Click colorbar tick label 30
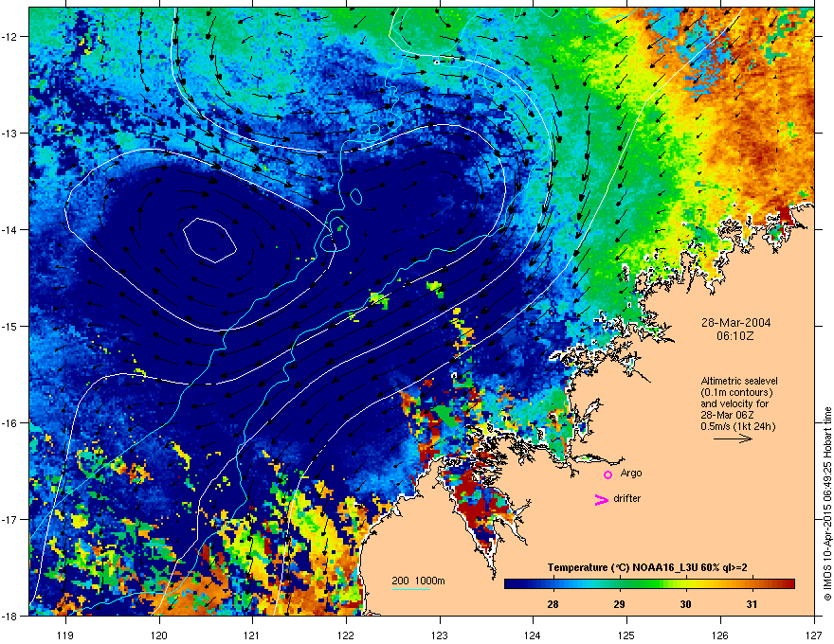 click(x=685, y=604)
